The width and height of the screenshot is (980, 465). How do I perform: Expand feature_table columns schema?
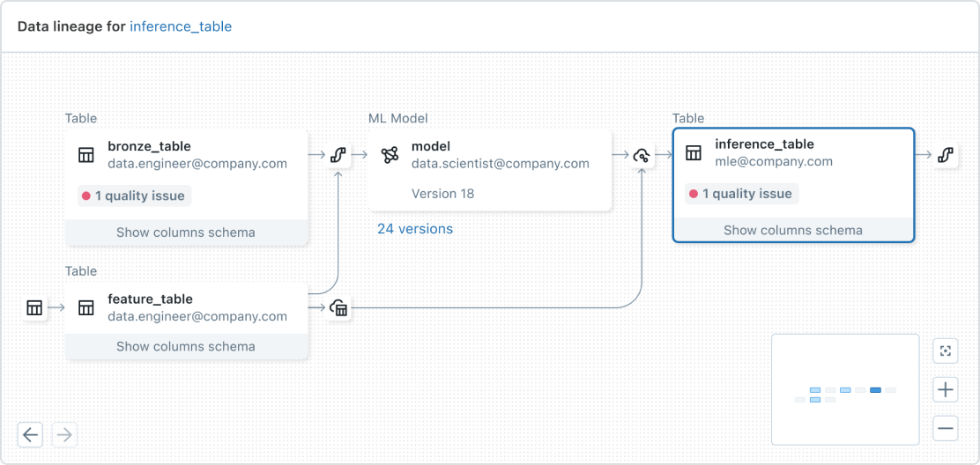point(186,346)
